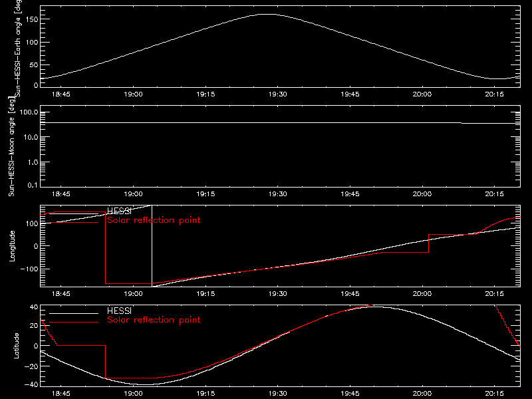This screenshot has width=532, height=399.
Task: Click 20:15 time label under Latitude plot
Action: 494,394
